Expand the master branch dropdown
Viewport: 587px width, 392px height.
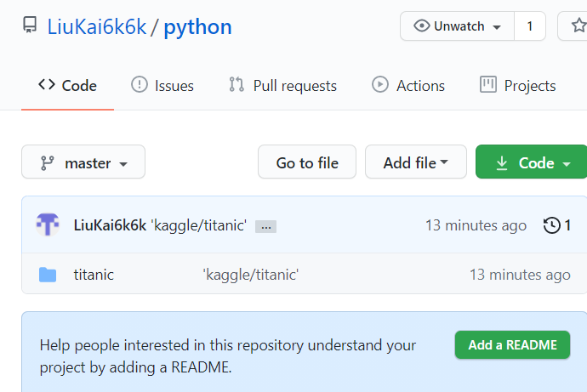83,162
